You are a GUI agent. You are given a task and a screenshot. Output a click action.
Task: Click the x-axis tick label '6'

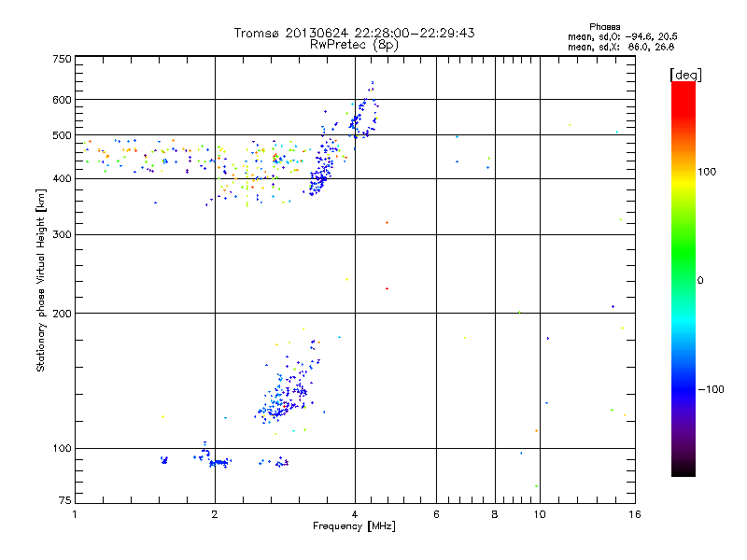coord(436,514)
